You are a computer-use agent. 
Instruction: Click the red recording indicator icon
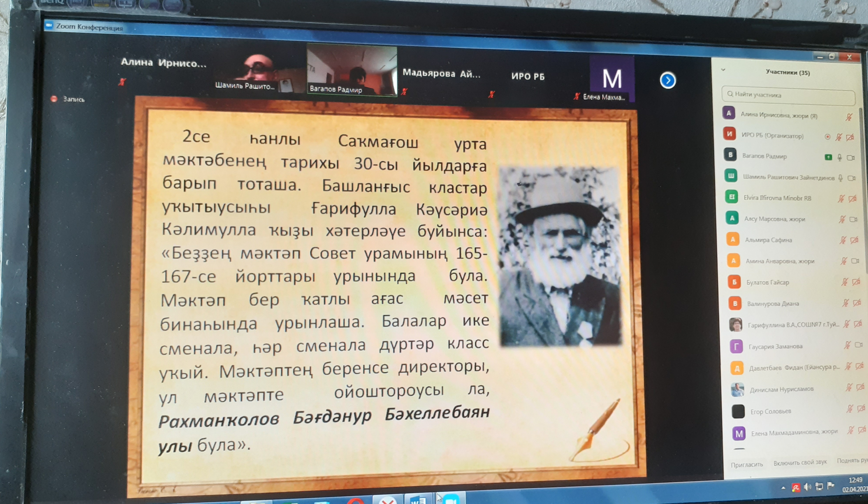tap(54, 99)
